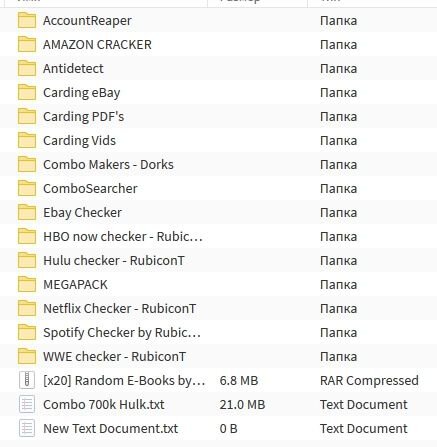This screenshot has height=447, width=437.
Task: Select the AccountReaper folder icon
Action: point(27,20)
